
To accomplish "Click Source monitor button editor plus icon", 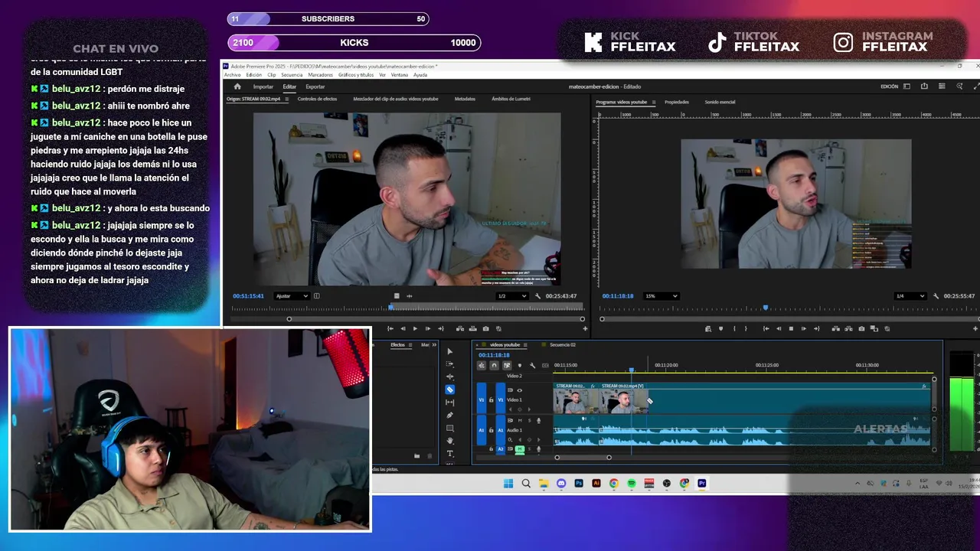I will [x=585, y=329].
